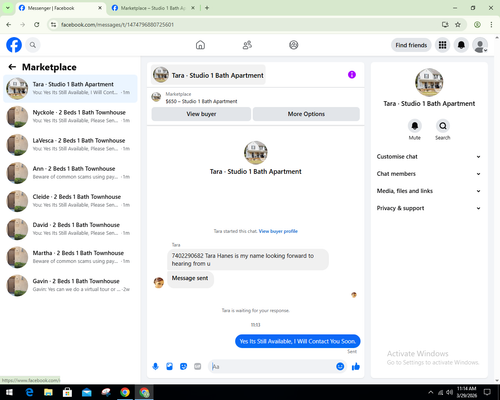Viewport: 500px width, 400px height.
Task: Open Tara - Studio 1 Bath Apartment conversation
Action: pyautogui.click(x=70, y=88)
